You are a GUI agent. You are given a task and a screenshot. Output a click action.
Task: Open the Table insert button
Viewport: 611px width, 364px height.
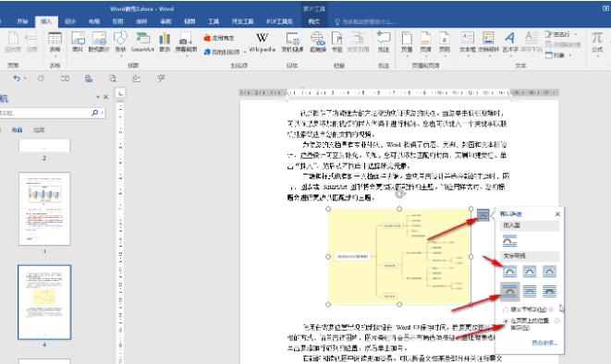coord(55,42)
